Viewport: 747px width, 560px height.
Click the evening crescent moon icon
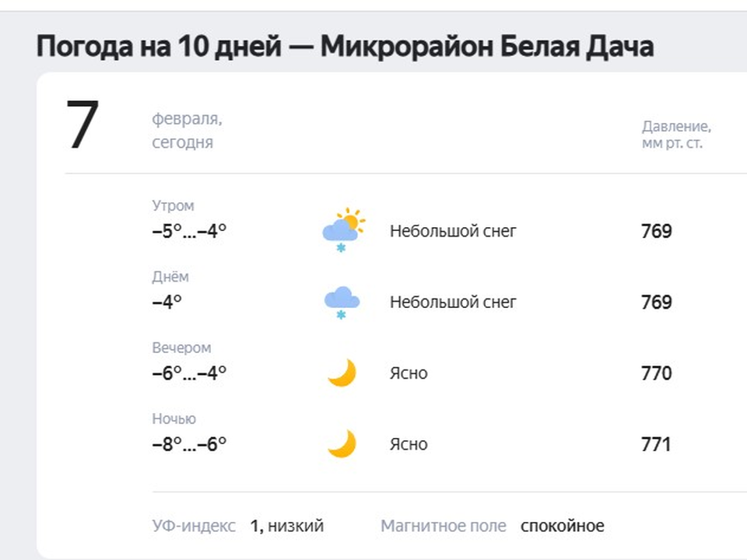(342, 373)
